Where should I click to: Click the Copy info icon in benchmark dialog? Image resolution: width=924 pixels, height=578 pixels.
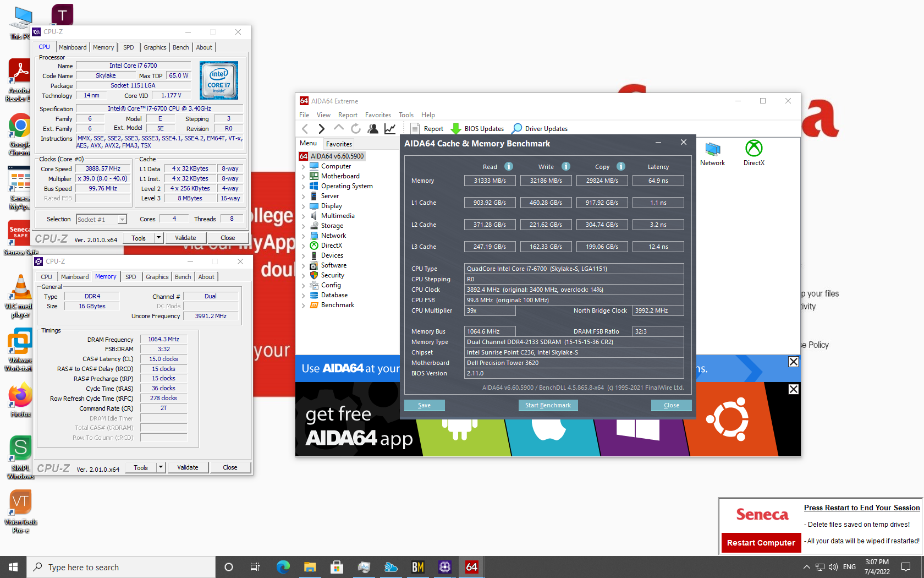[621, 166]
